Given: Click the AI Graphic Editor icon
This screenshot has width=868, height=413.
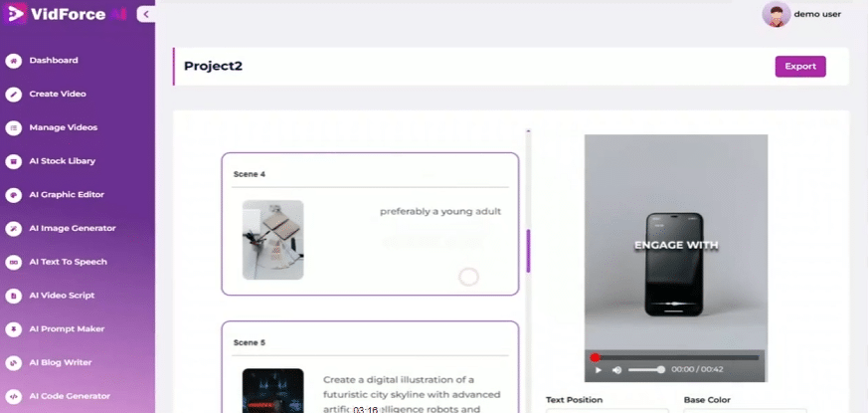Looking at the screenshot, I should point(14,195).
